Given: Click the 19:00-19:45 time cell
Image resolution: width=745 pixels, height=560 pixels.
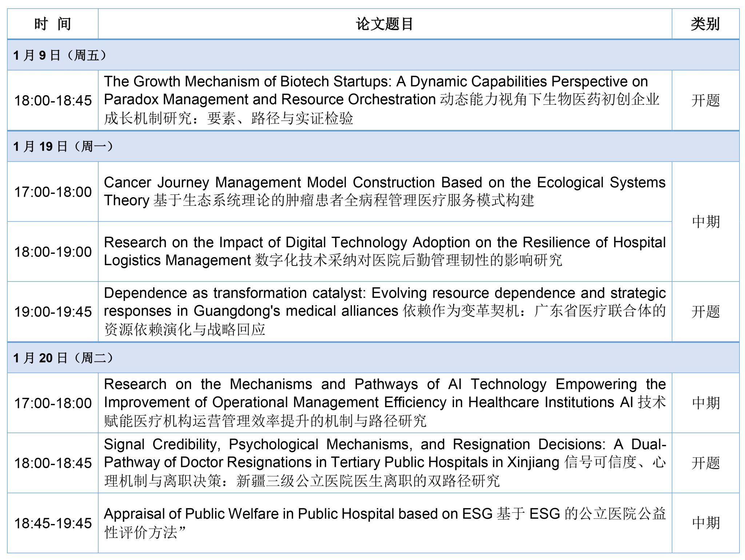Looking at the screenshot, I should (x=53, y=312).
